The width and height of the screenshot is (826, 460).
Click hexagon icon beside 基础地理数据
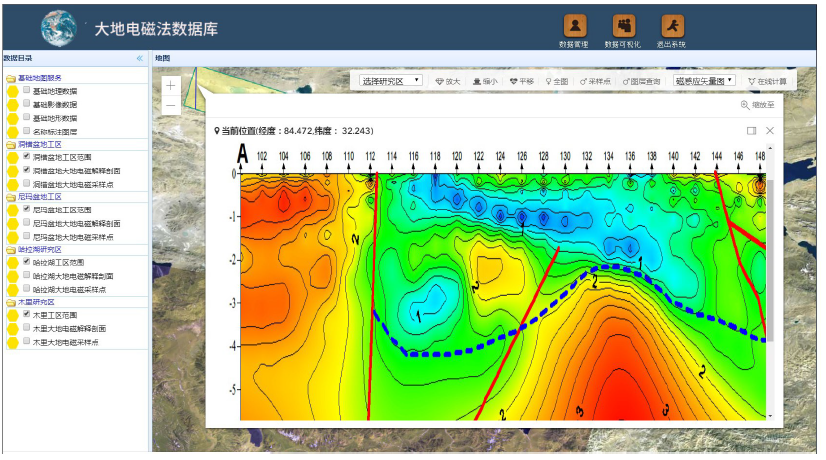[x=13, y=91]
